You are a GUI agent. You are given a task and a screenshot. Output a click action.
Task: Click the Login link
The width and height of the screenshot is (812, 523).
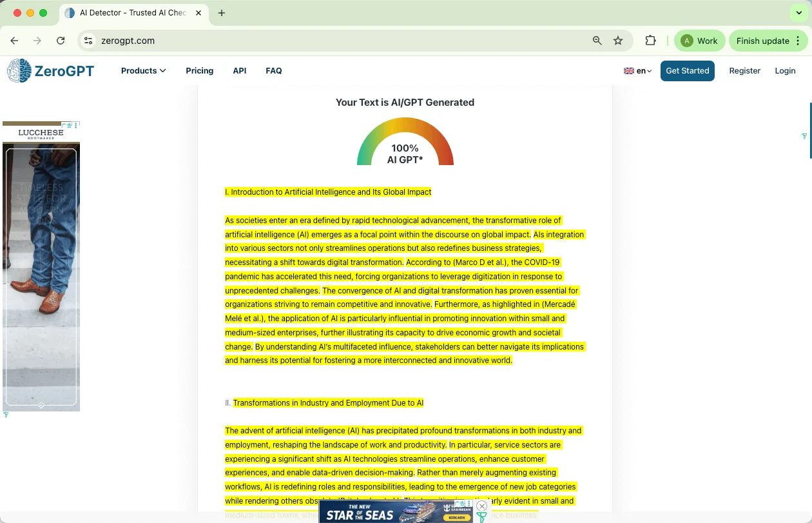[785, 71]
